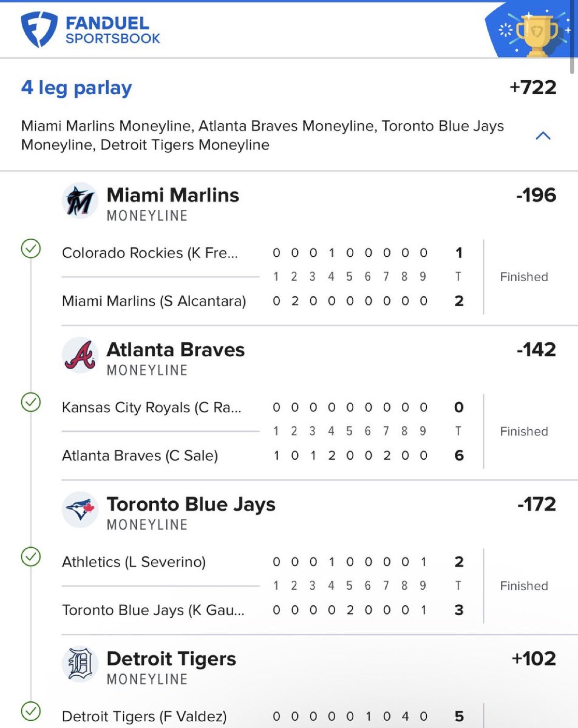Click the Toronto Blue Jays team logo
This screenshot has width=578, height=728.
pos(80,509)
